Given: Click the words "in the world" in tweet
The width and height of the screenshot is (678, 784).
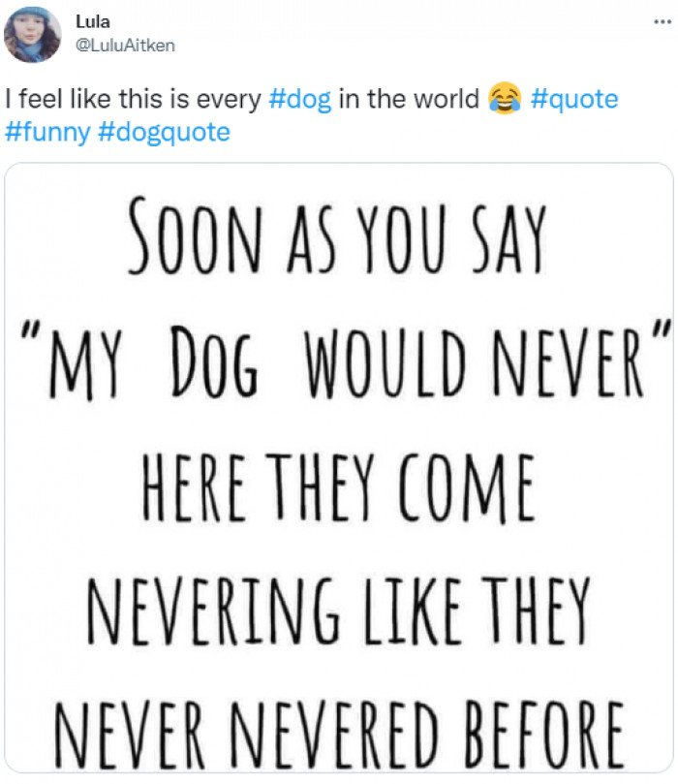Looking at the screenshot, I should pyautogui.click(x=409, y=99).
